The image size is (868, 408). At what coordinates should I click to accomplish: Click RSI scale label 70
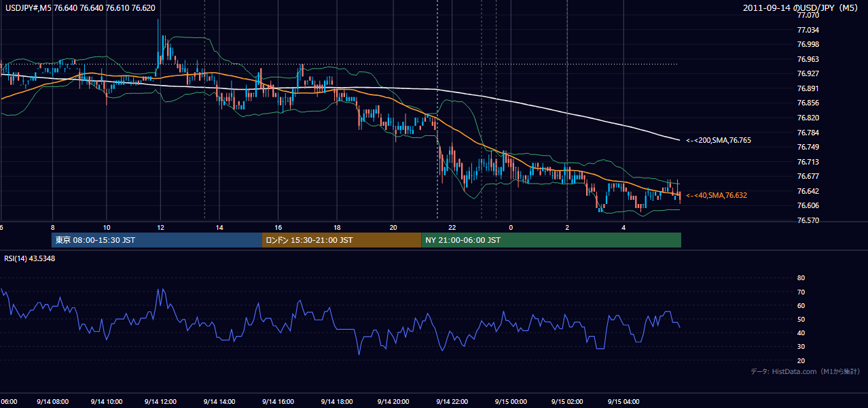click(801, 292)
